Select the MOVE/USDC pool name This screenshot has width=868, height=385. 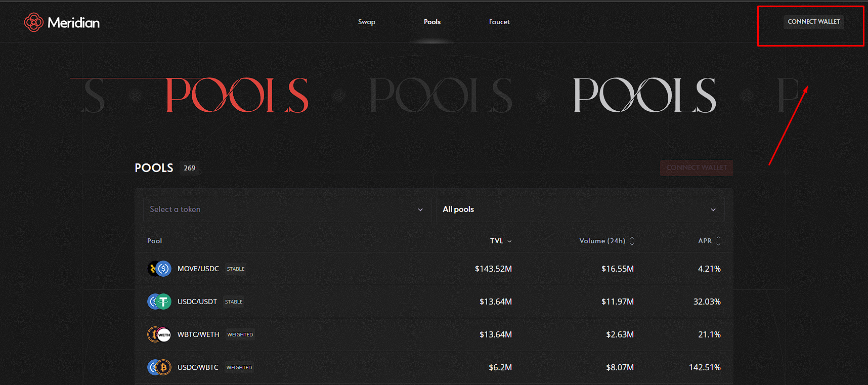pyautogui.click(x=198, y=269)
